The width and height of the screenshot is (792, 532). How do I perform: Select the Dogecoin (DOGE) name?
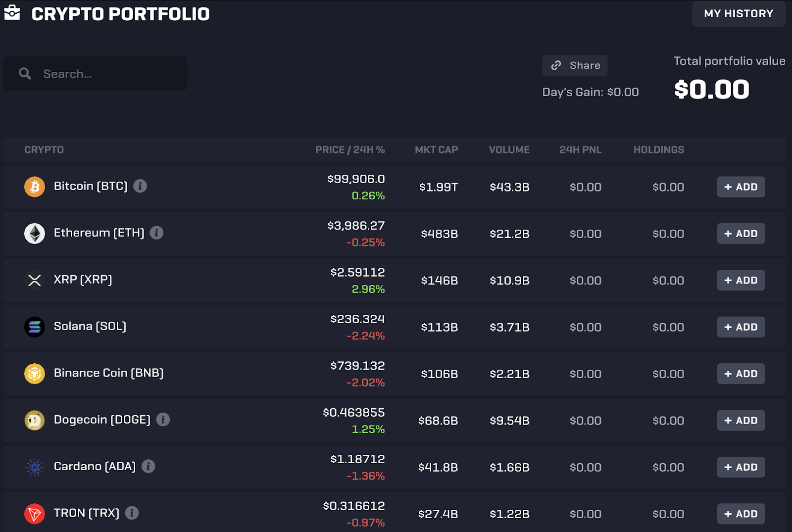pyautogui.click(x=102, y=420)
